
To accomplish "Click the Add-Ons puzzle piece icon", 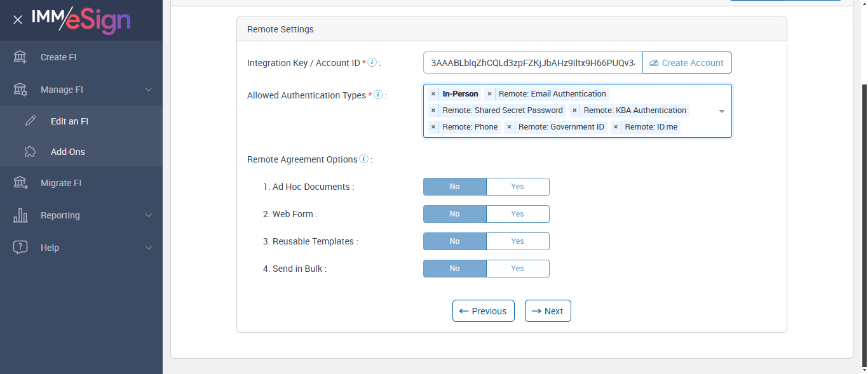I will (x=31, y=152).
